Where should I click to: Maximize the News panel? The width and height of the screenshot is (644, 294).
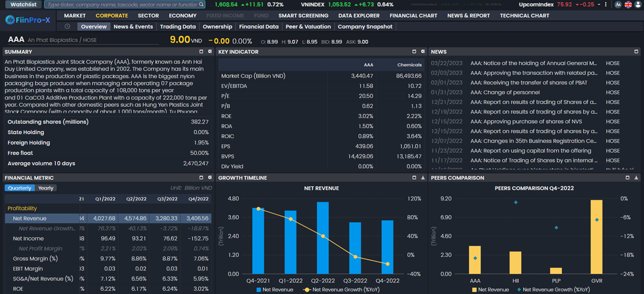636,52
